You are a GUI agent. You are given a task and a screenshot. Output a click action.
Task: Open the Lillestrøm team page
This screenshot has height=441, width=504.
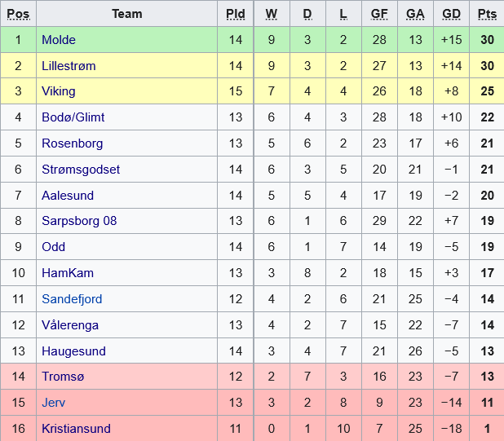(x=69, y=66)
